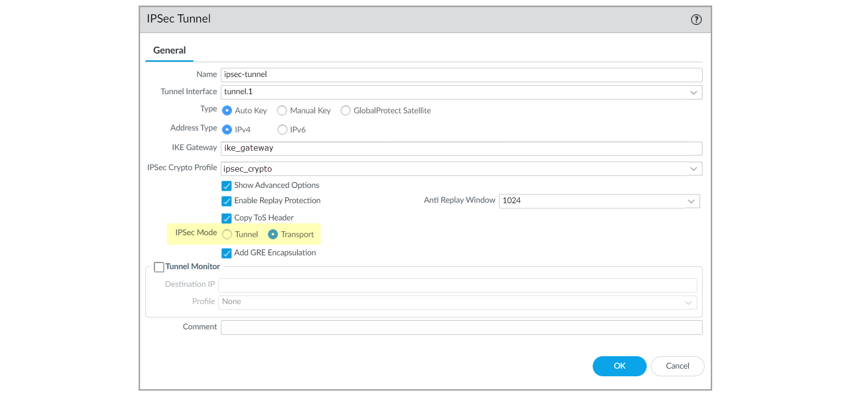Disable Enable Replay Protection checkbox
Viewport: 868px width, 404px height.
[x=227, y=201]
